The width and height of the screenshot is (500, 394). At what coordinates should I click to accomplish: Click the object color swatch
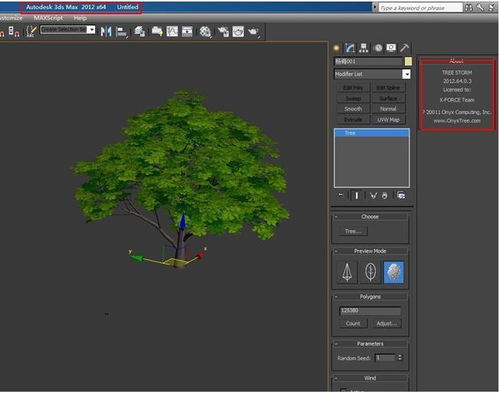[408, 61]
